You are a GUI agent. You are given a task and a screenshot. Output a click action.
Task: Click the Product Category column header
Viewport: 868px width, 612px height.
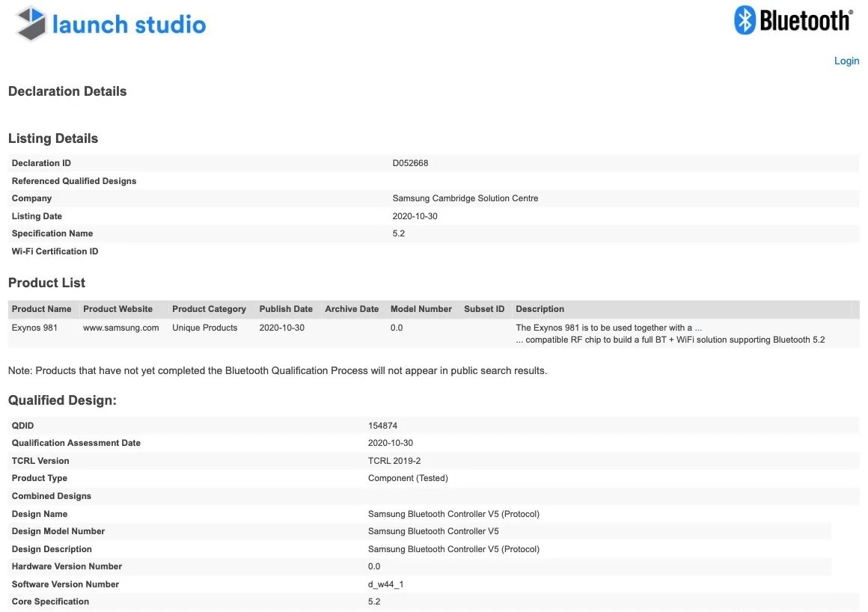(x=209, y=309)
